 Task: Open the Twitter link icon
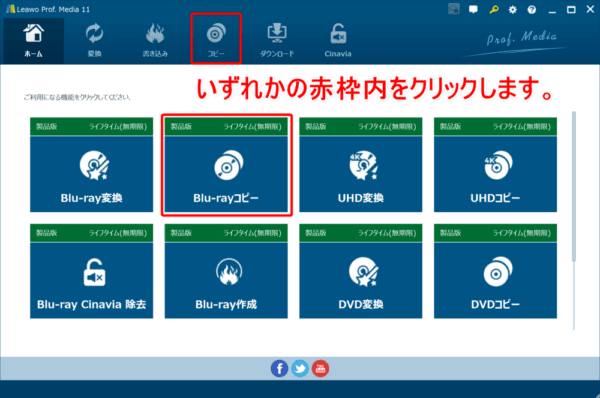(300, 369)
